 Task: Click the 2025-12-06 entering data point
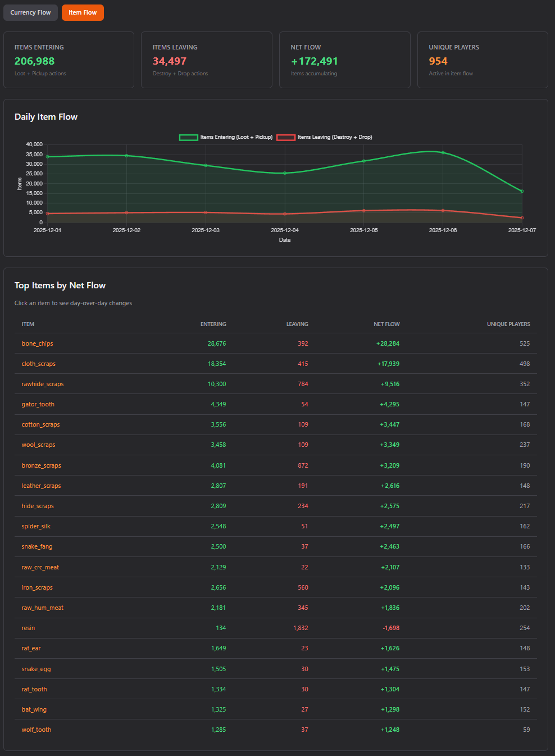coord(443,152)
